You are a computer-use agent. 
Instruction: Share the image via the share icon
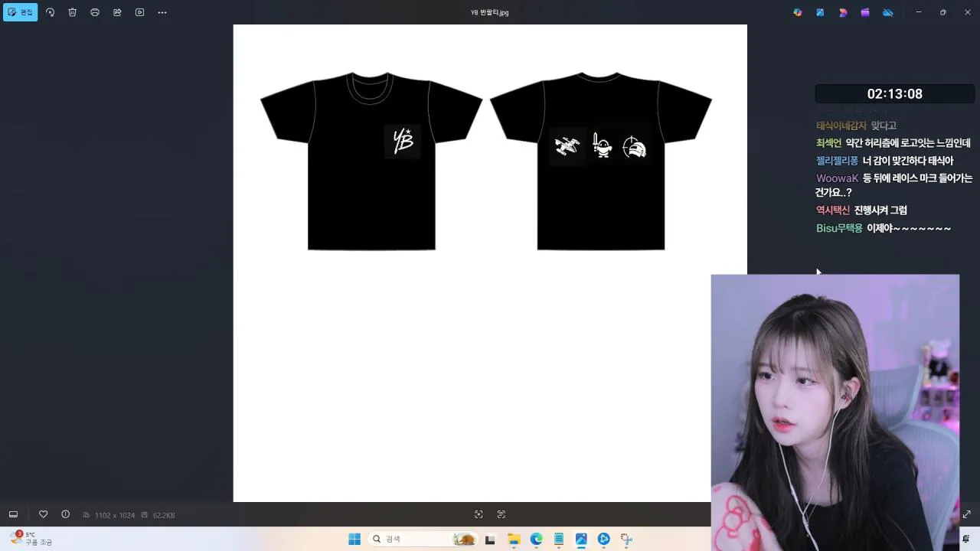coord(117,12)
